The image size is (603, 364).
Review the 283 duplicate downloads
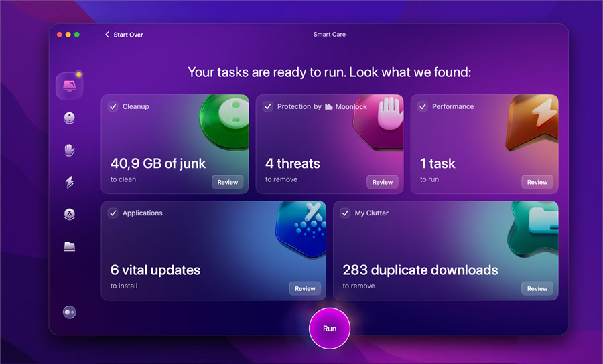tap(537, 289)
